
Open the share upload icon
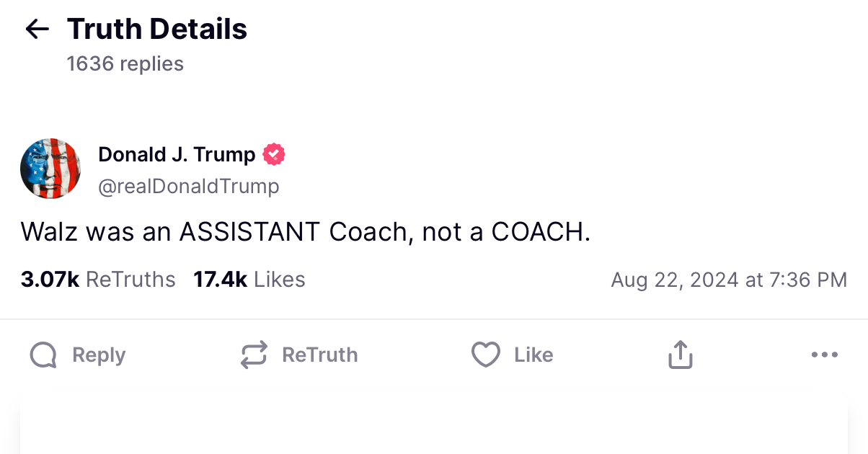[680, 355]
